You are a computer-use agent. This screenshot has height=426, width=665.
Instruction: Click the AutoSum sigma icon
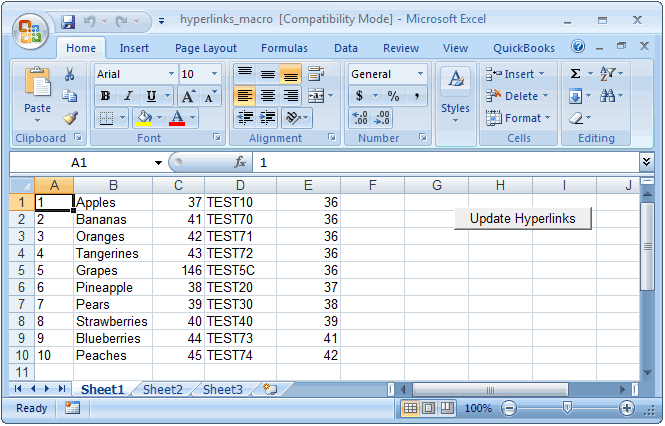pyautogui.click(x=575, y=74)
